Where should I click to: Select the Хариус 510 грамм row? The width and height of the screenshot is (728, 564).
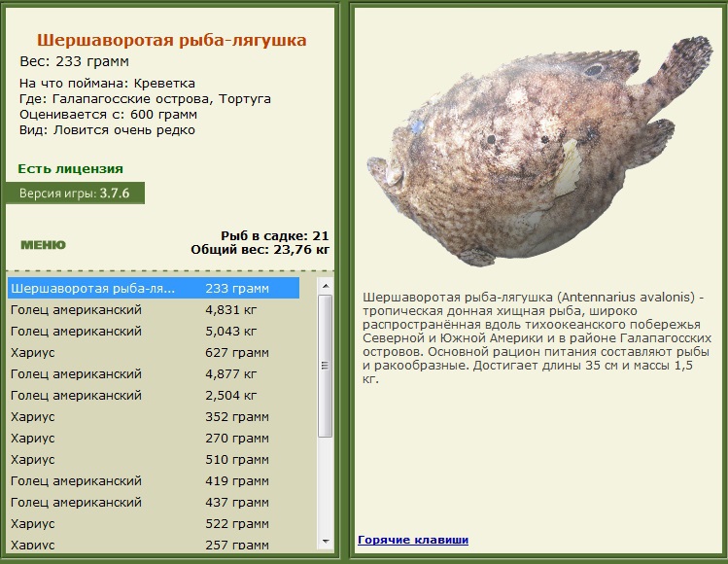pos(154,460)
